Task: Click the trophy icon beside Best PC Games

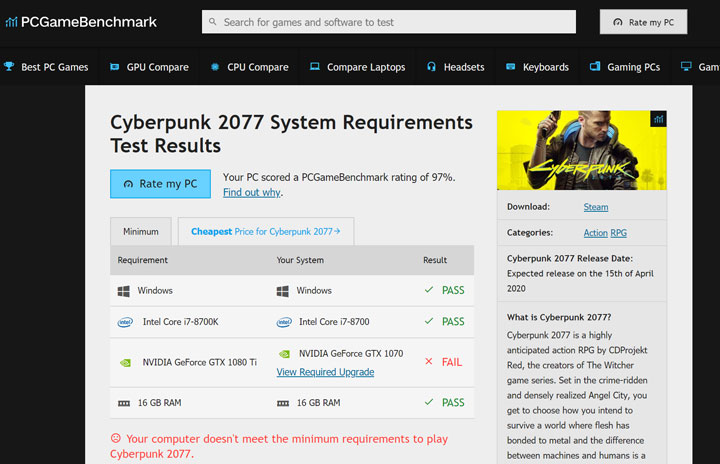Action: (x=9, y=67)
